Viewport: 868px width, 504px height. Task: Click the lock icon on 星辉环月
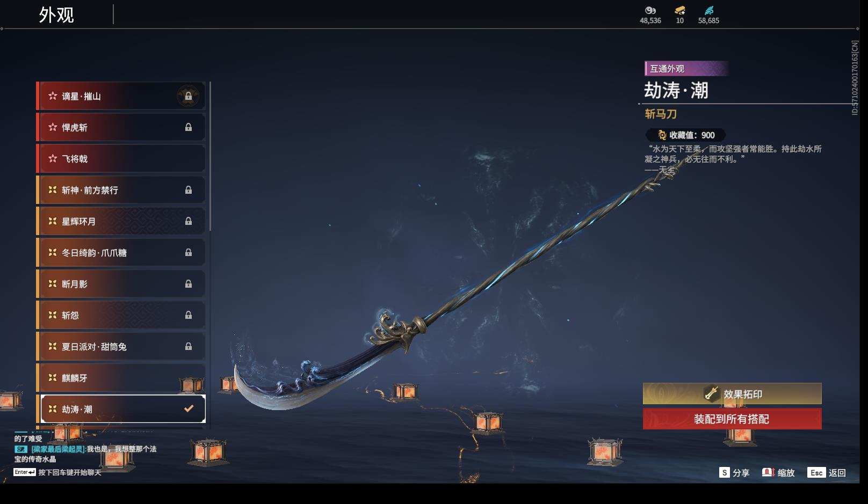click(189, 221)
